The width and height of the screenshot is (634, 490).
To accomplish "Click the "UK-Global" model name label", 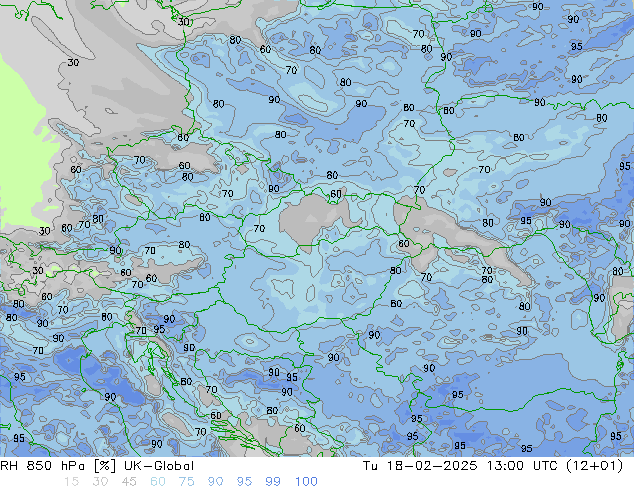I will (x=159, y=466).
